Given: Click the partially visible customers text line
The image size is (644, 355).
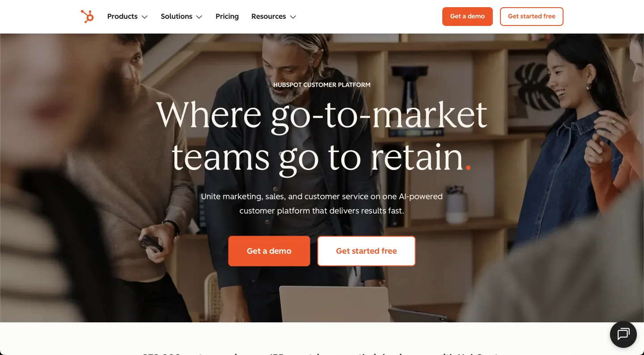Looking at the screenshot, I should [322, 353].
